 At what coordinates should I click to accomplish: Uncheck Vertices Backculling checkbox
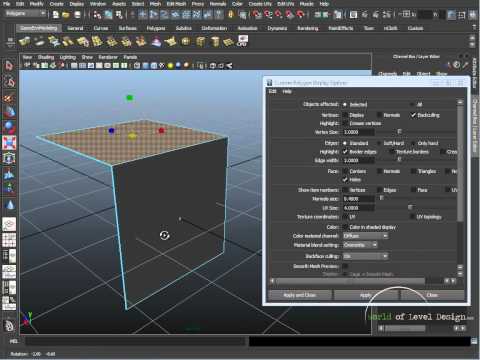[413, 115]
